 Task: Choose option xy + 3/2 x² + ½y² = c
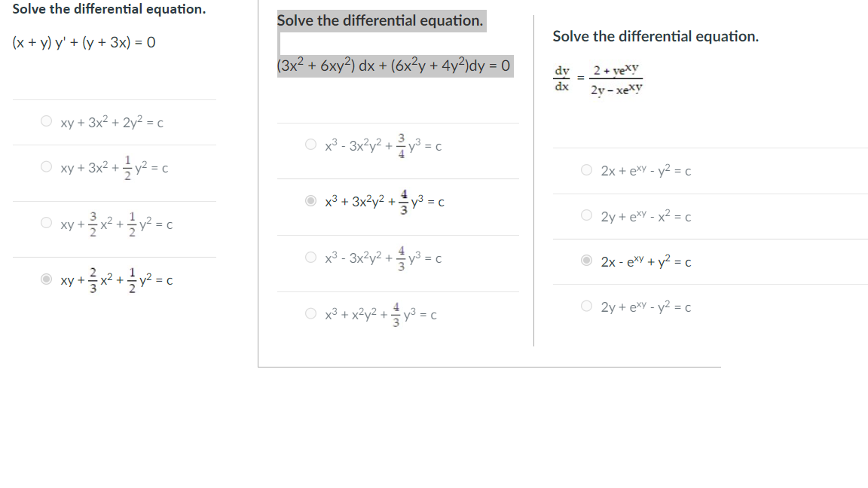coord(45,223)
